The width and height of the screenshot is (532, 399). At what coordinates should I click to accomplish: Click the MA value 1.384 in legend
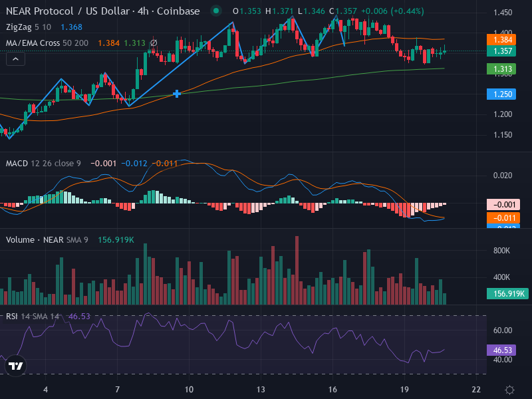coord(108,43)
